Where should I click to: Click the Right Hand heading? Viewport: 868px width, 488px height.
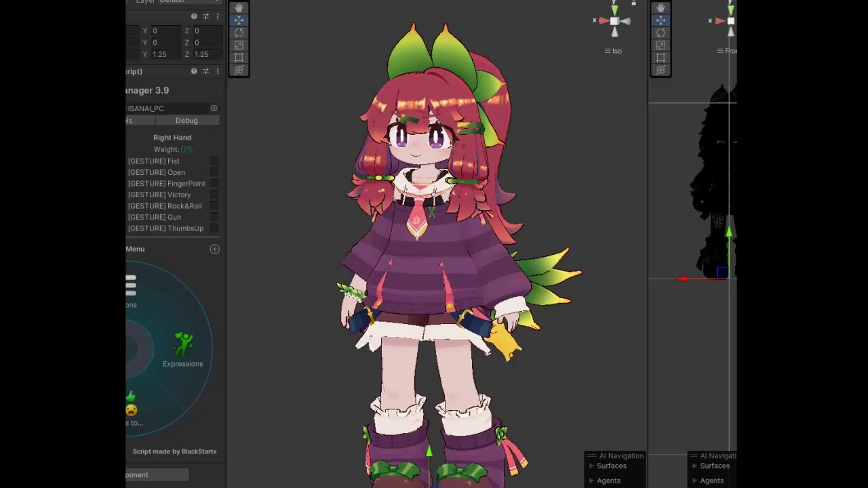point(172,138)
